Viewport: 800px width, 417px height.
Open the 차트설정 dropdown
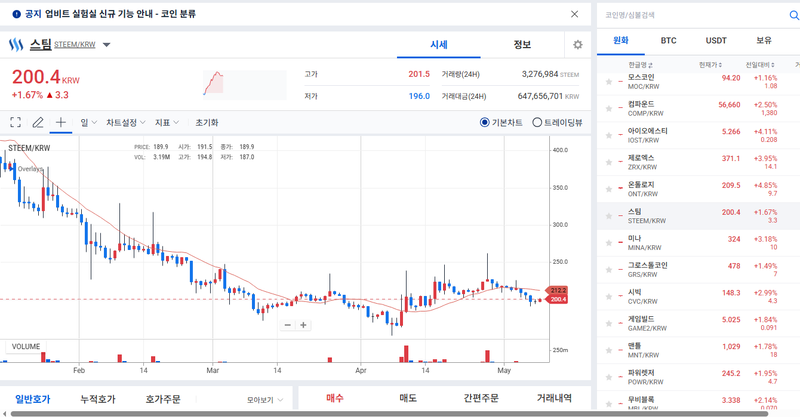pos(126,122)
